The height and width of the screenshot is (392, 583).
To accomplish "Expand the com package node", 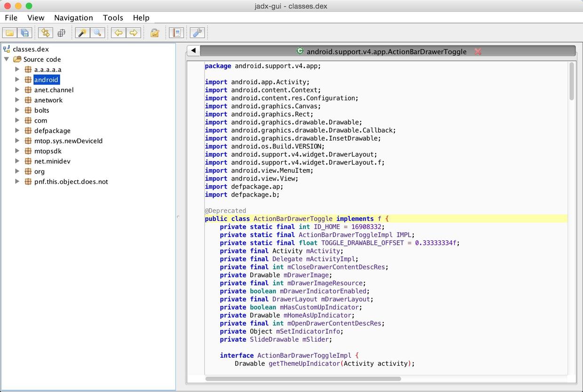I will (x=17, y=120).
